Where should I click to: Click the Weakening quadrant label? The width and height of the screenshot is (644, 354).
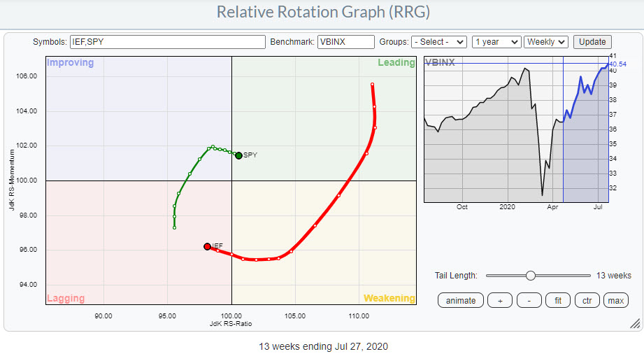click(389, 299)
